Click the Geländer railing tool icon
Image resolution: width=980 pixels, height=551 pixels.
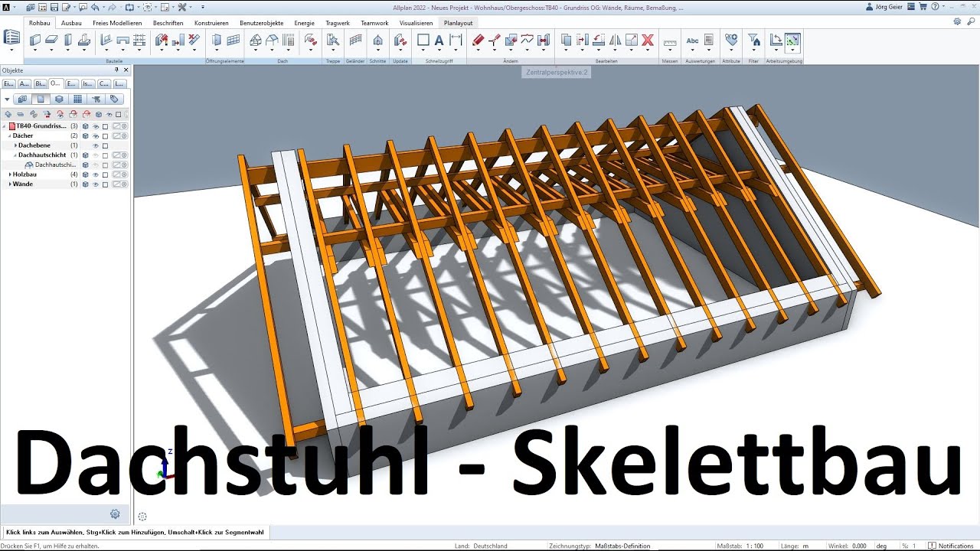tap(356, 39)
